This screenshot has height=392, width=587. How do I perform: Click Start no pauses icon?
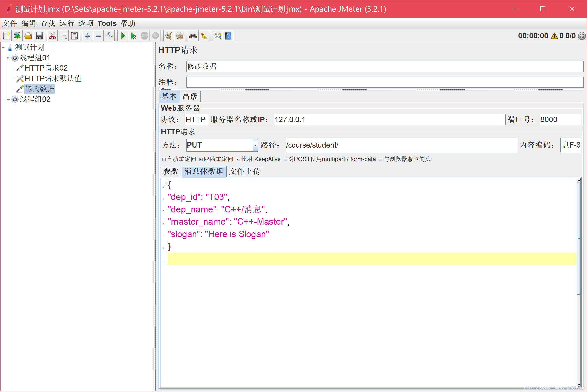[x=134, y=36]
